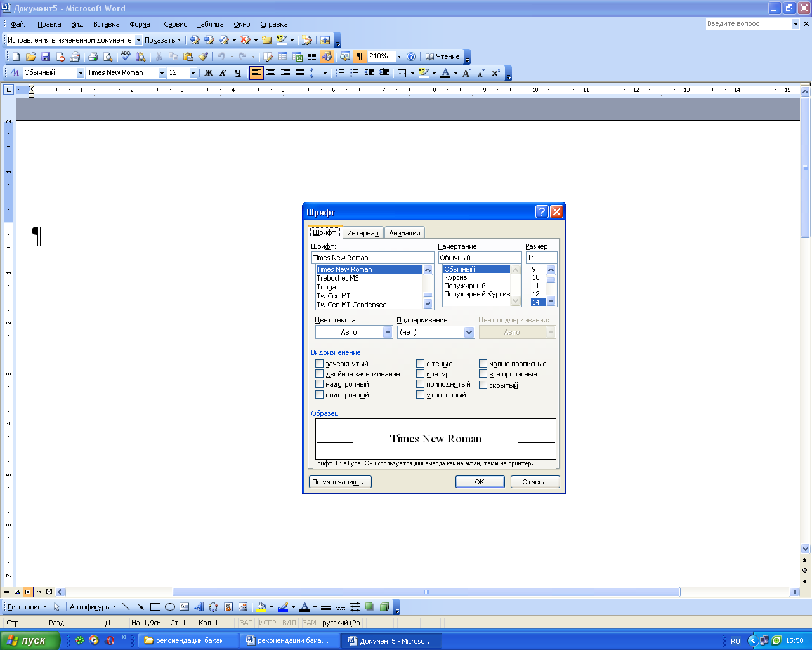
Task: Click the Increase indent icon
Action: [x=384, y=73]
